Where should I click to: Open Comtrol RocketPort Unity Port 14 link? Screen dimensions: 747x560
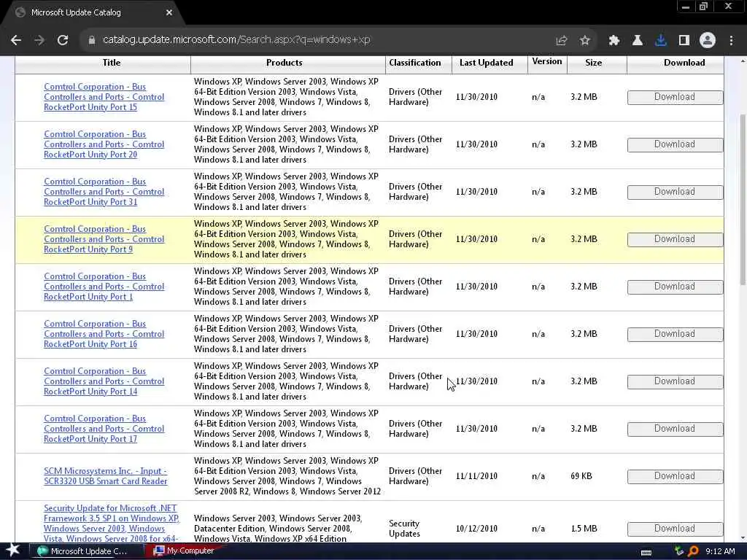104,381
